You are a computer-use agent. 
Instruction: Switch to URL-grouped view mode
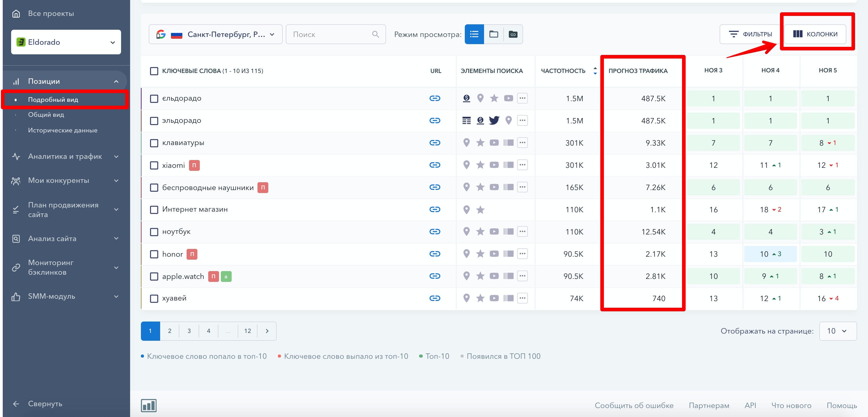[513, 34]
